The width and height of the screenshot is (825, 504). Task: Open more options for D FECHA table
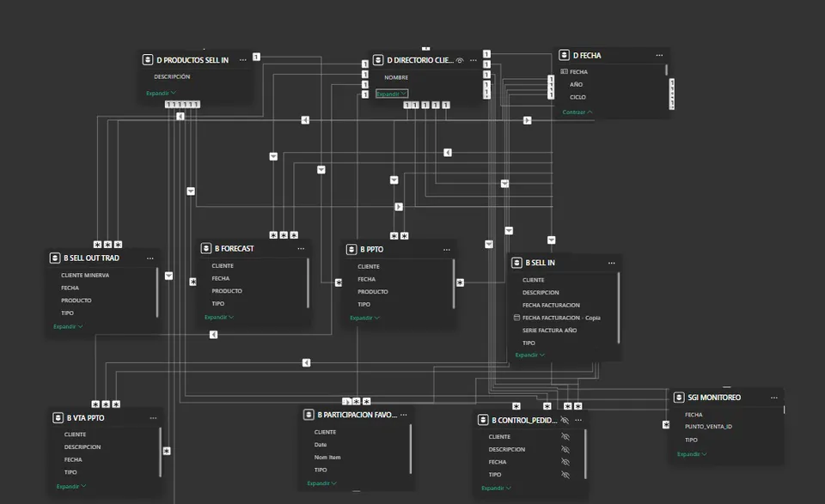click(x=659, y=55)
